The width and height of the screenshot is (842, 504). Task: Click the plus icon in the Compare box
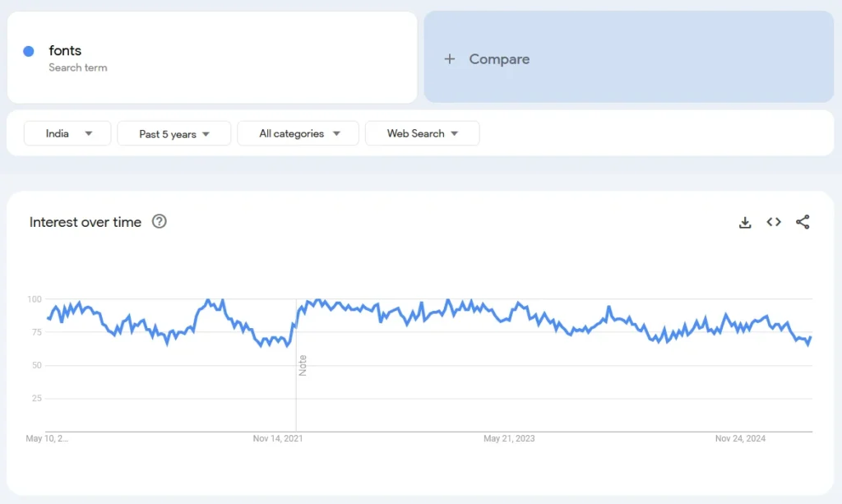(450, 58)
